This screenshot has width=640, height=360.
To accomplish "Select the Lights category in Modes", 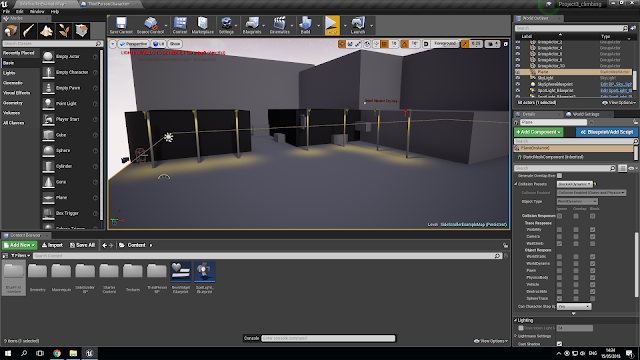I will tap(9, 73).
